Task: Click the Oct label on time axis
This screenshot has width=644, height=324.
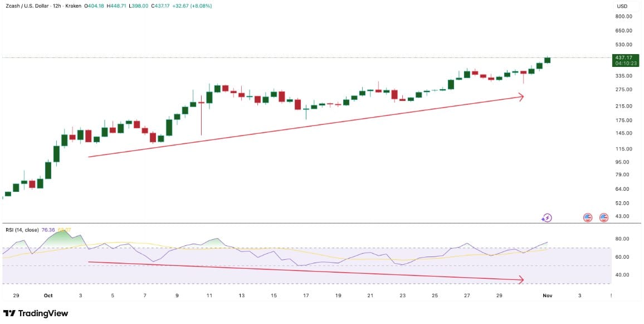Action: [48, 296]
